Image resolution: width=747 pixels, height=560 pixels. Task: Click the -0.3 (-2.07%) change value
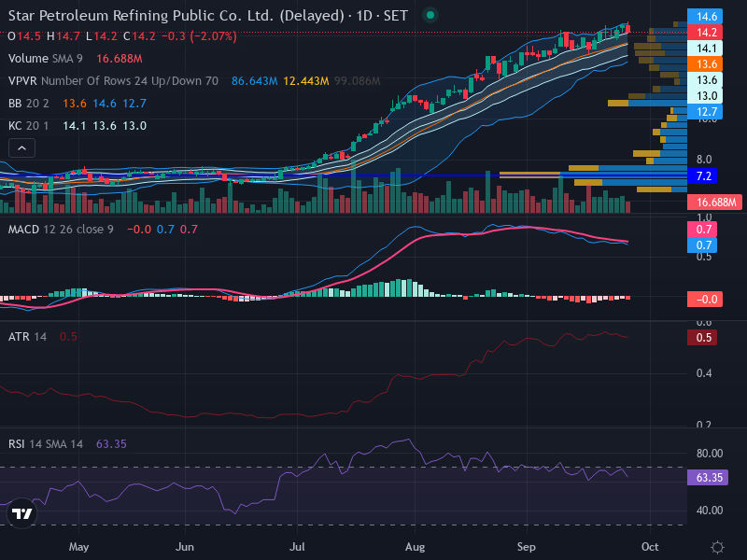click(x=199, y=36)
